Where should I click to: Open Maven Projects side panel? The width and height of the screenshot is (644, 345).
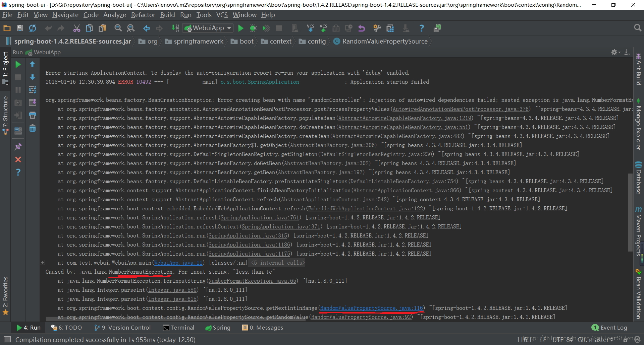[638, 231]
